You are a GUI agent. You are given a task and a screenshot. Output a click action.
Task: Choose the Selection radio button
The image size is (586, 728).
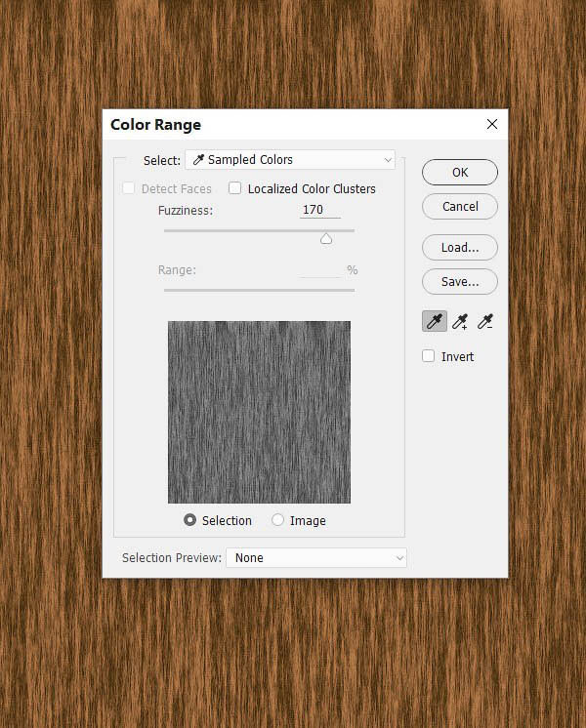click(x=190, y=520)
